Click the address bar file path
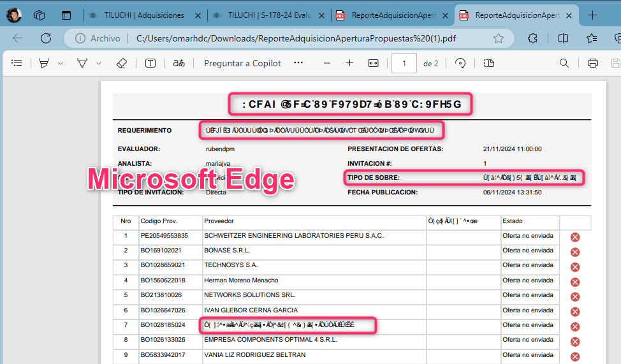This screenshot has width=621, height=364. 296,38
